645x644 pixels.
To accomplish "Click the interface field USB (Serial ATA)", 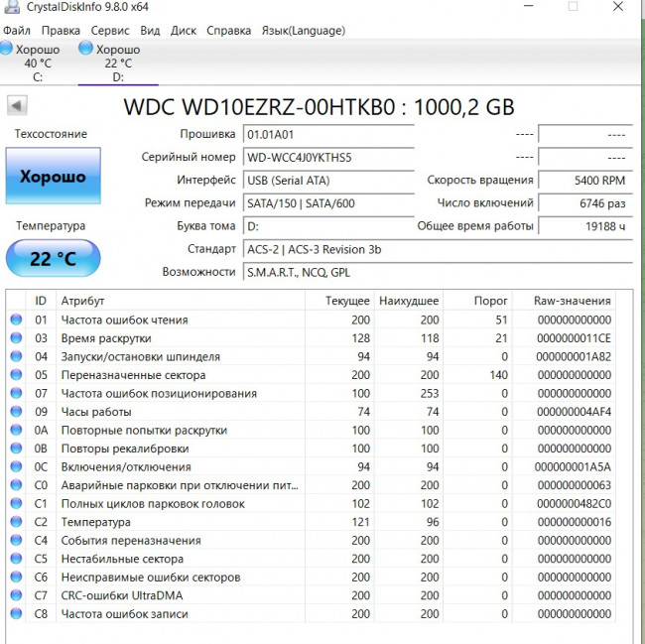I will click(x=328, y=181).
